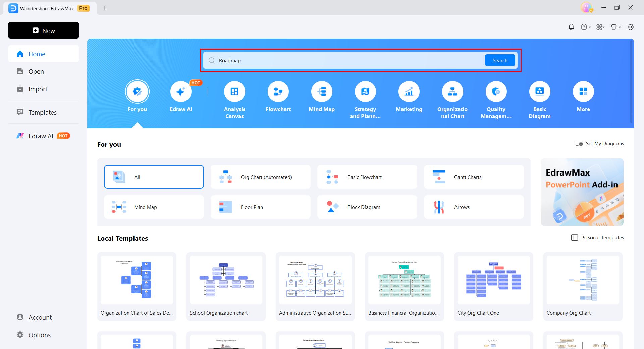
Task: Click the Wondershare EdrawMax Pro tab
Action: pyautogui.click(x=50, y=8)
